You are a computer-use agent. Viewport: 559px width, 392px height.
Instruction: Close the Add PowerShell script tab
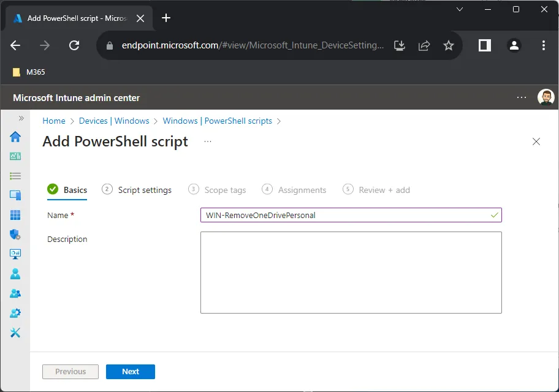pos(140,18)
